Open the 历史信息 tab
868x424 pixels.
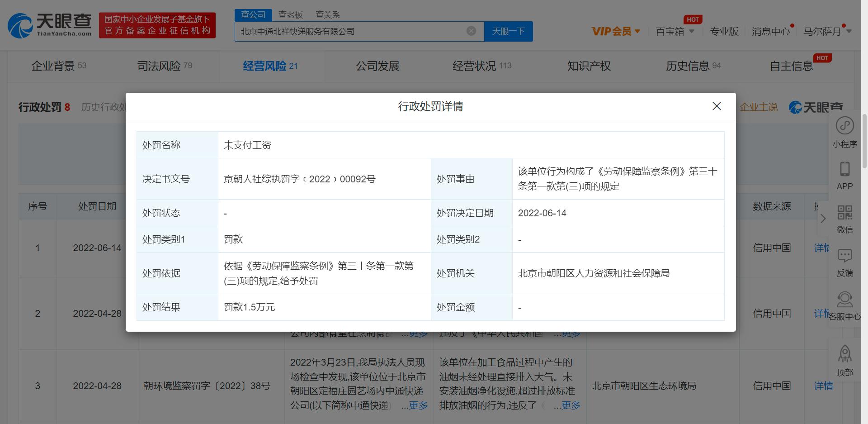(693, 66)
